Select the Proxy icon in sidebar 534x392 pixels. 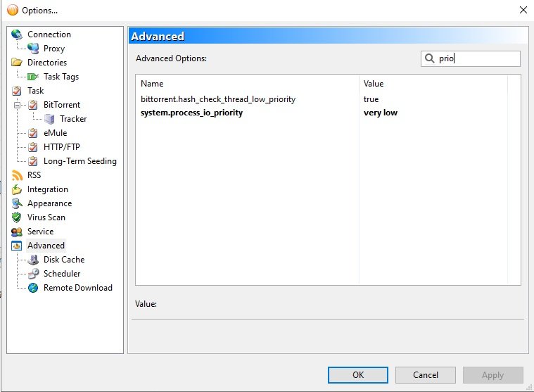[x=33, y=49]
